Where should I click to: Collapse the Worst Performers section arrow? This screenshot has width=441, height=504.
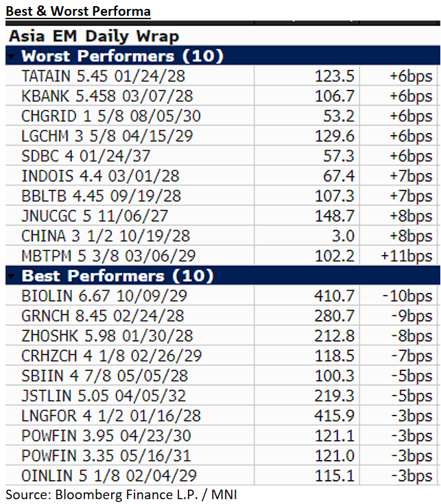coord(12,56)
